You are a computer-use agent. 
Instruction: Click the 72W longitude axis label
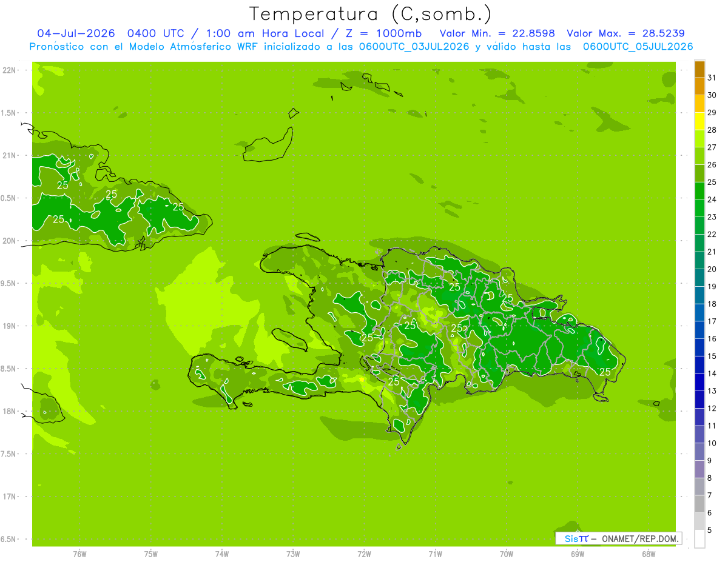tap(364, 554)
